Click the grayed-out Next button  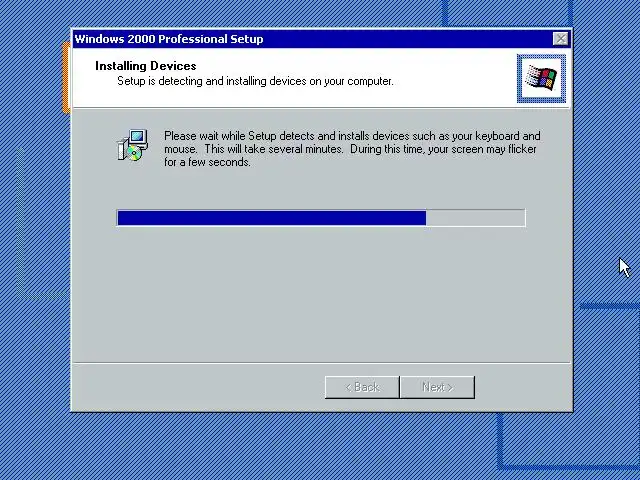click(438, 387)
